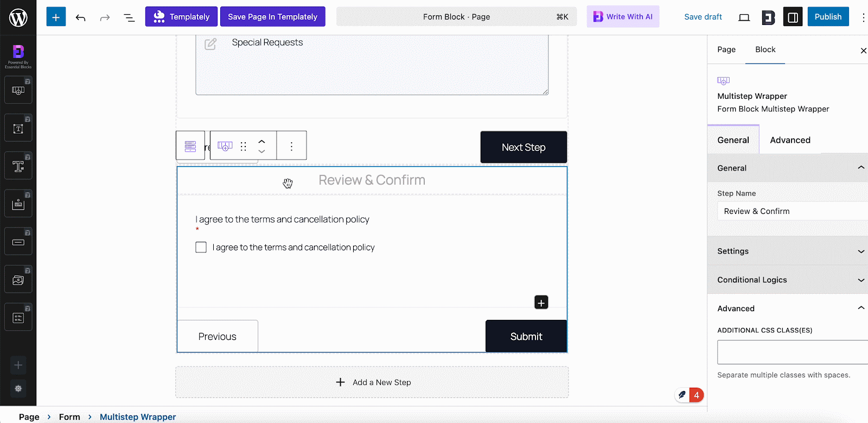Open the WordPress logo menu
The image size is (868, 423).
[x=18, y=17]
